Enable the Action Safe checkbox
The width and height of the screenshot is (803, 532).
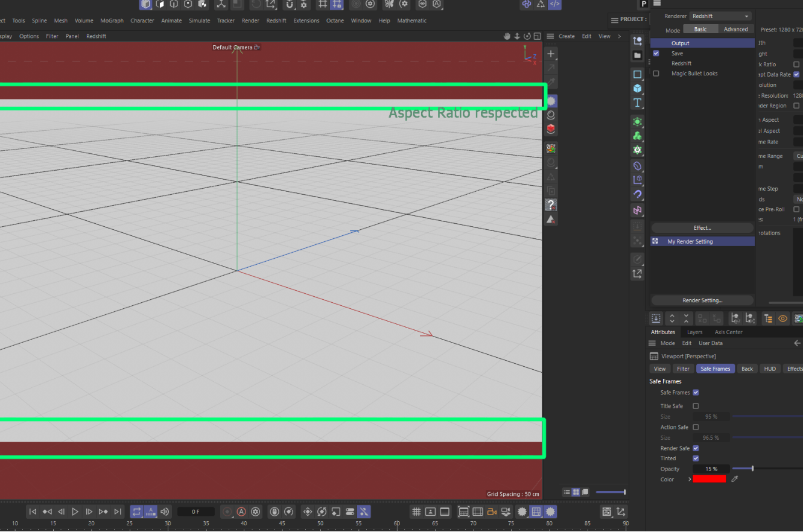696,427
